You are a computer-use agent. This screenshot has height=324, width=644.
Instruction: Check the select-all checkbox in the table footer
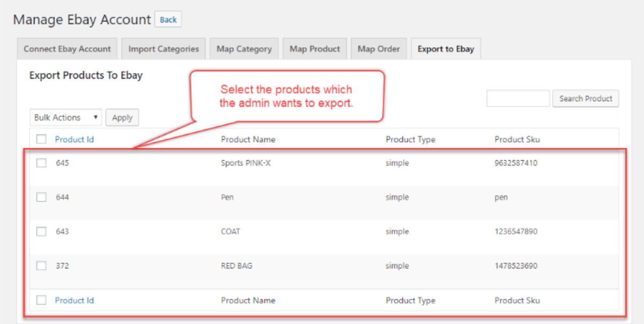[x=41, y=300]
